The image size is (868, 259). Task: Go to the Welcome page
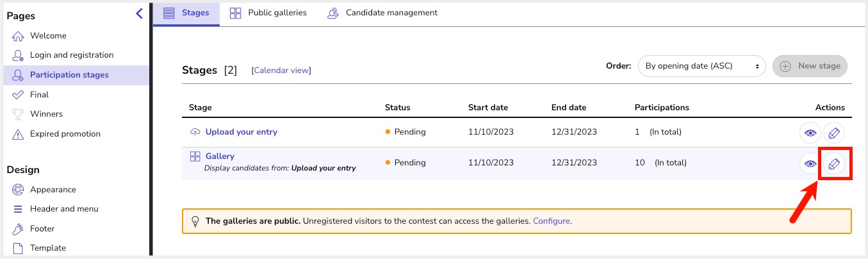tap(48, 36)
